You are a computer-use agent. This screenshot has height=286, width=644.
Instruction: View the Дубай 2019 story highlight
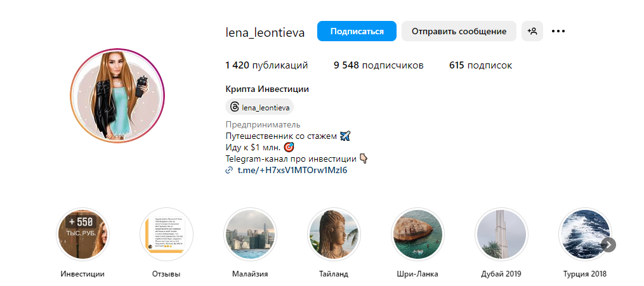[501, 234]
